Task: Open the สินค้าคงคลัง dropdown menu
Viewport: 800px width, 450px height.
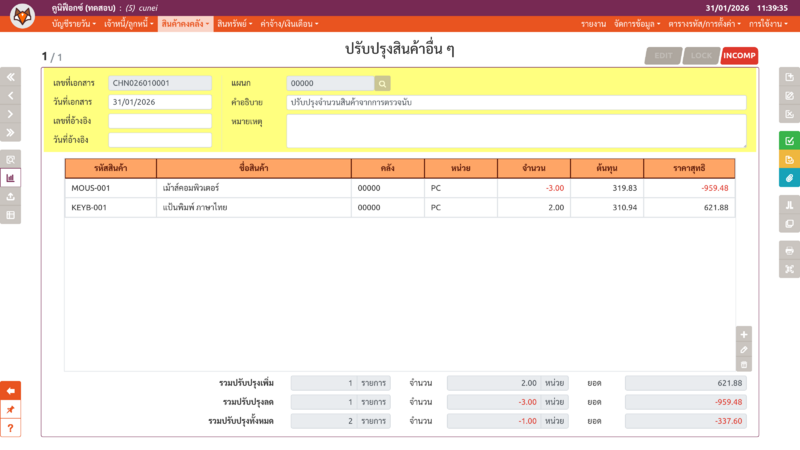Action: point(185,24)
